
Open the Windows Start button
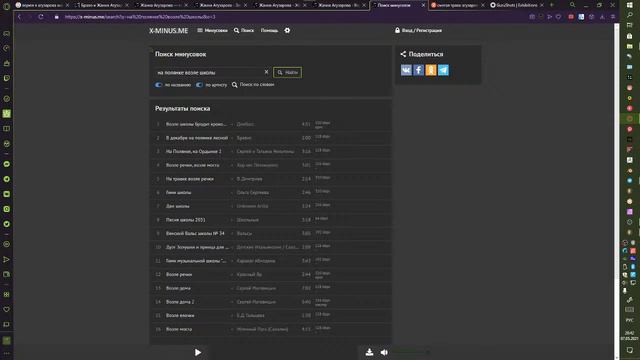(630, 5)
